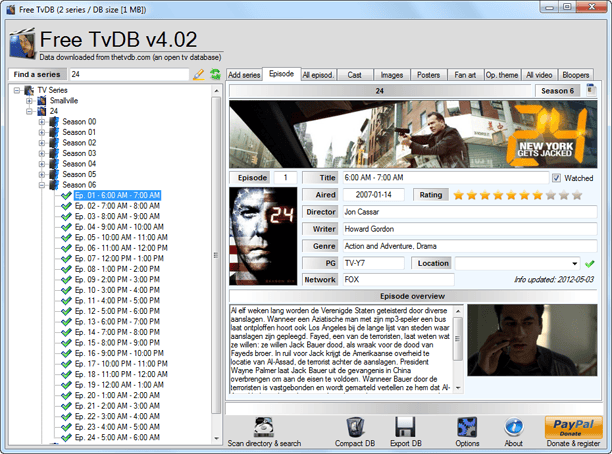The width and height of the screenshot is (612, 454).
Task: Toggle watched mark on Ep. 15
Action: point(66,343)
